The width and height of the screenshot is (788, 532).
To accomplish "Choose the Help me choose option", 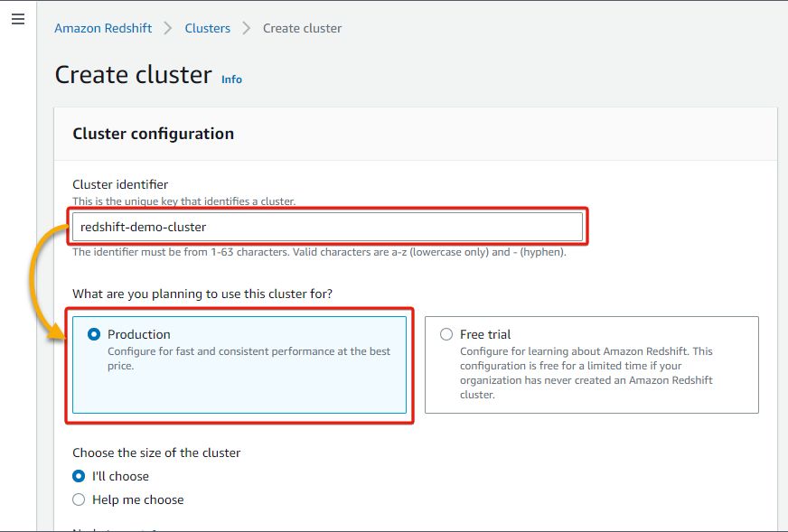I will [x=79, y=499].
